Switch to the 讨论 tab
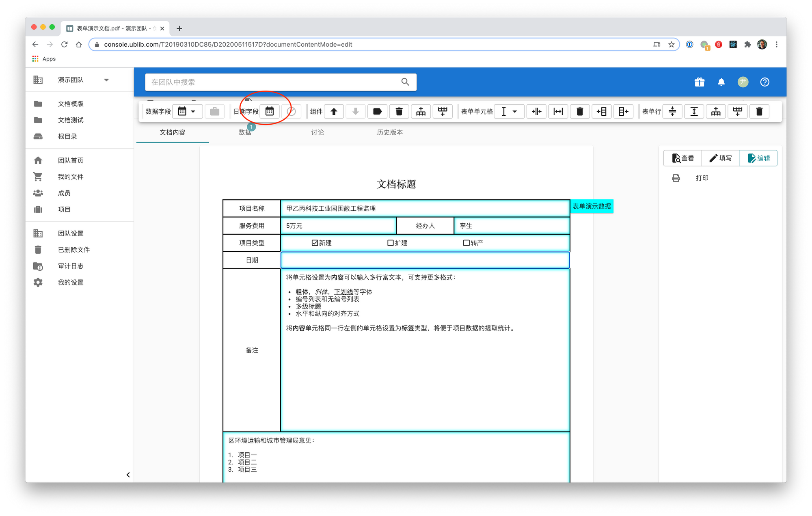The width and height of the screenshot is (812, 516). pyautogui.click(x=317, y=132)
